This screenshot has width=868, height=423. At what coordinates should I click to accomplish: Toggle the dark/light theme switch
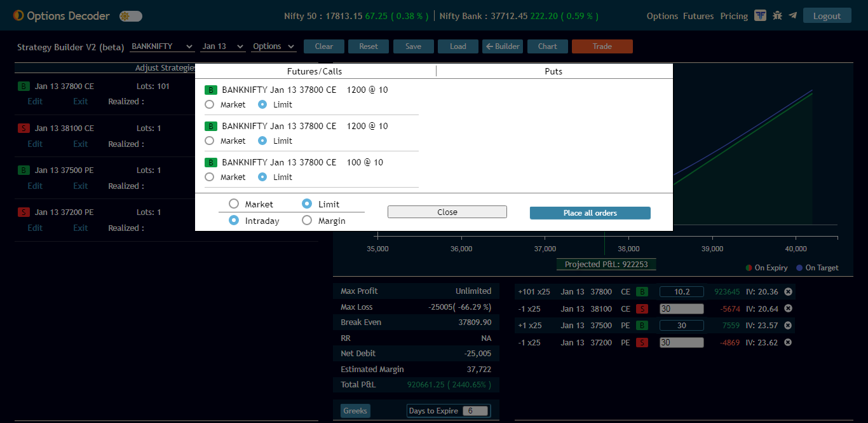tap(130, 16)
